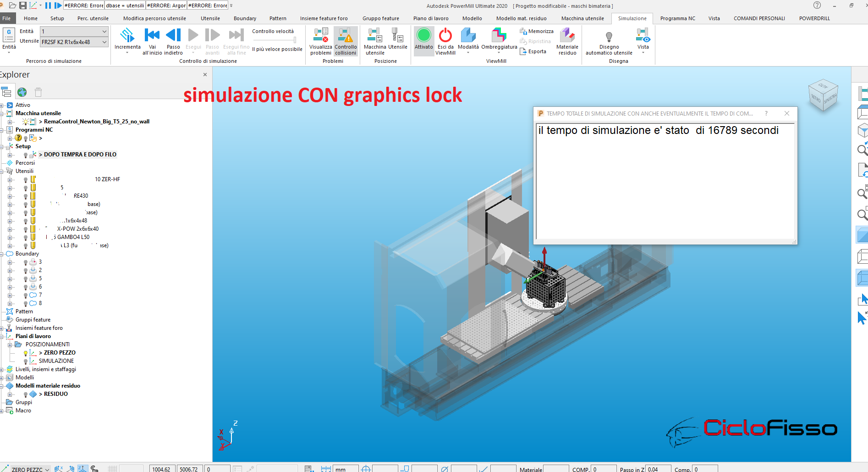The image size is (868, 472).
Task: Click the Entità G-code icon
Action: coord(9,35)
